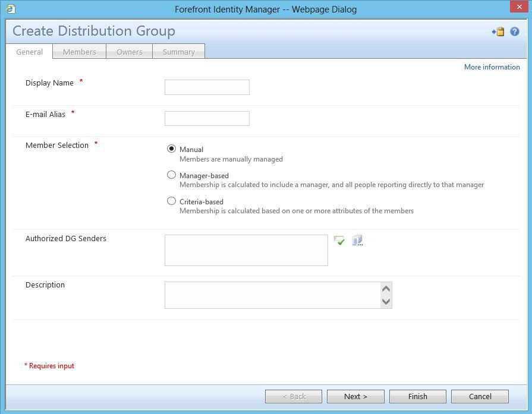Click the 'Member Selection' label
This screenshot has height=414, width=532.
(57, 145)
